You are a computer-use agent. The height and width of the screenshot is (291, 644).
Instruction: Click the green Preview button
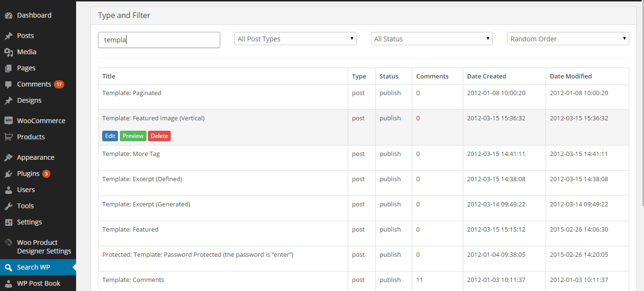(x=133, y=136)
